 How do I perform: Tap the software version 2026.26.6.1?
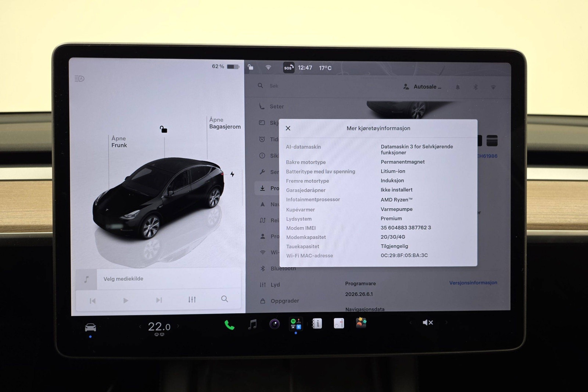[359, 294]
